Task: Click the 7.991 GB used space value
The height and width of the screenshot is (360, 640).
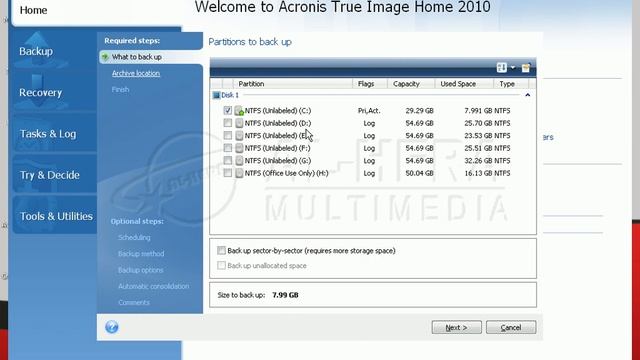Action: point(478,111)
